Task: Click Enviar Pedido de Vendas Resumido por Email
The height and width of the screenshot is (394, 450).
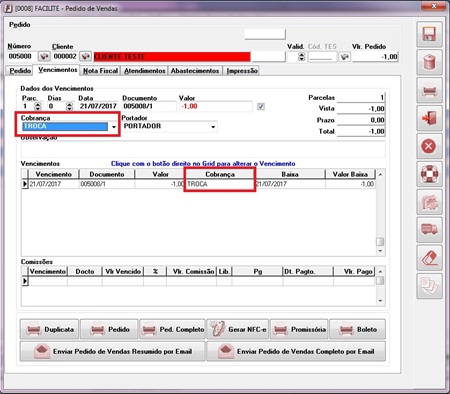Action: pyautogui.click(x=113, y=351)
